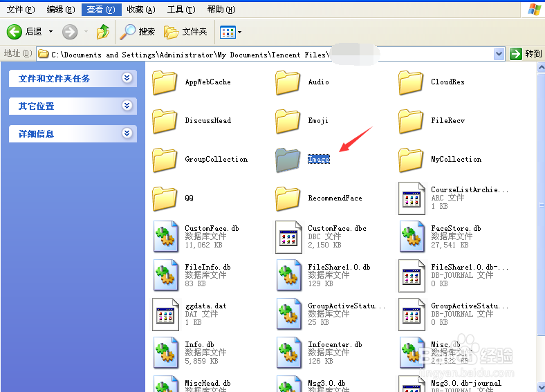Image resolution: width=545 pixels, height=392 pixels.
Task: Open the 工具 menu
Action: [x=181, y=10]
